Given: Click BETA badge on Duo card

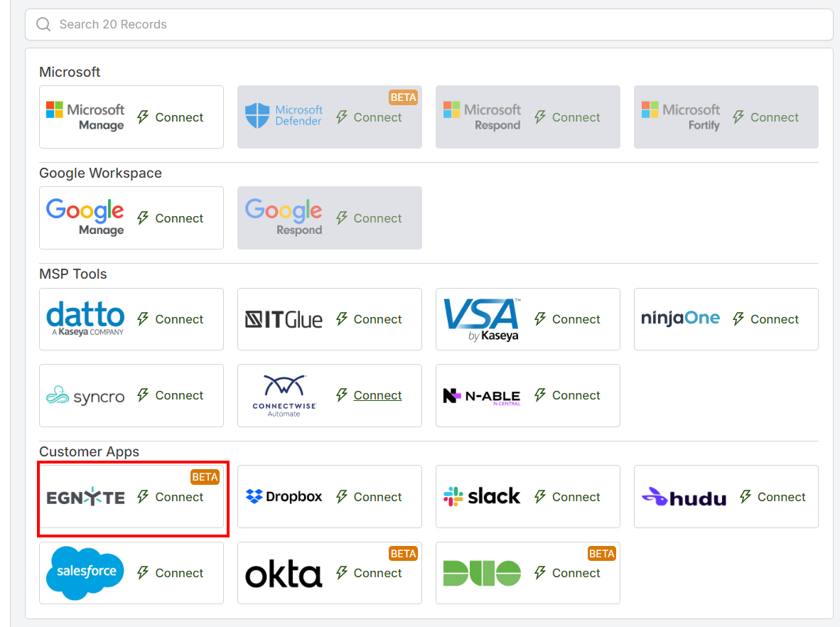Looking at the screenshot, I should click(x=601, y=554).
